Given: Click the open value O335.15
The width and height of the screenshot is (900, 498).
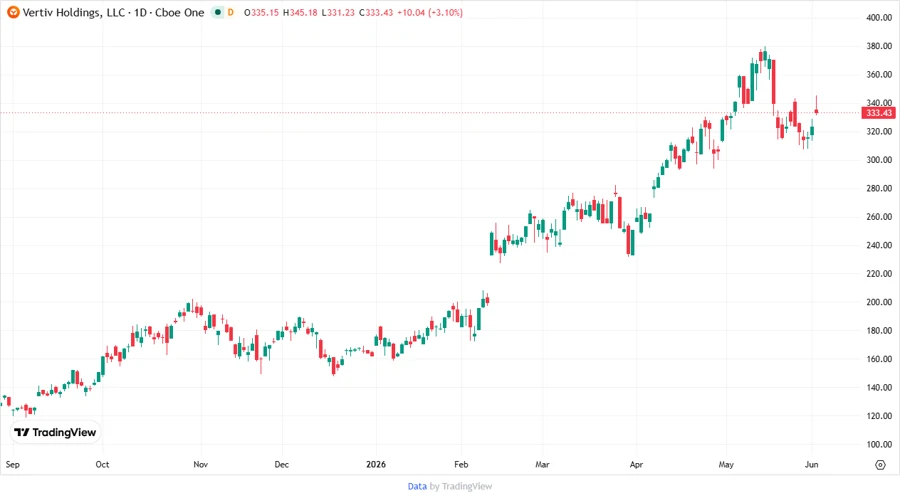Looking at the screenshot, I should (x=261, y=12).
